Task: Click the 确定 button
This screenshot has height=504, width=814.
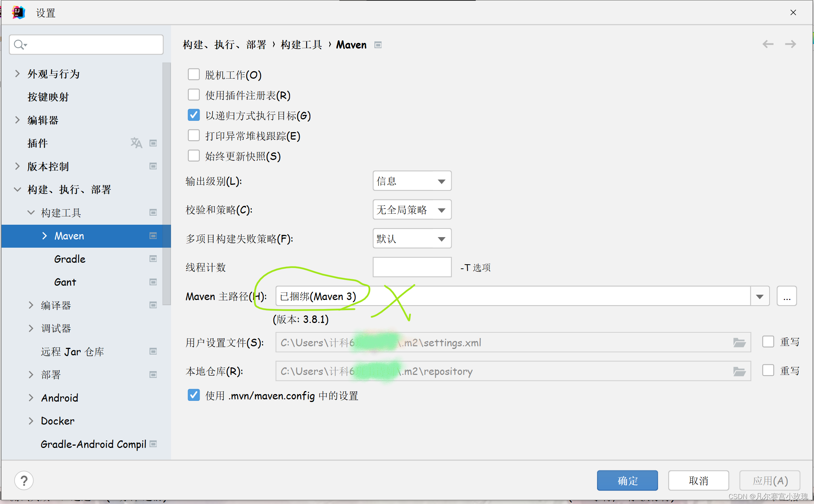Action: [627, 481]
